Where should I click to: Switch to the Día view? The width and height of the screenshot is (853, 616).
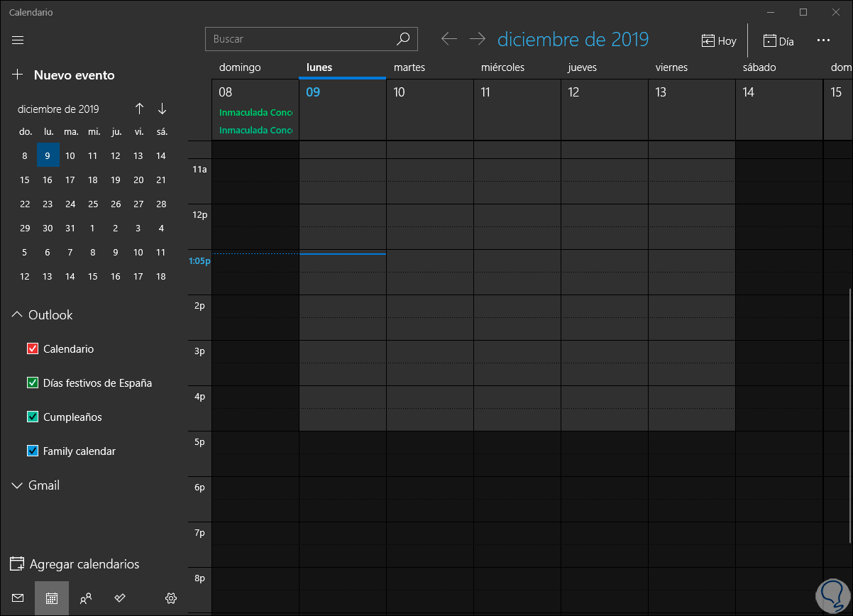[x=778, y=40]
